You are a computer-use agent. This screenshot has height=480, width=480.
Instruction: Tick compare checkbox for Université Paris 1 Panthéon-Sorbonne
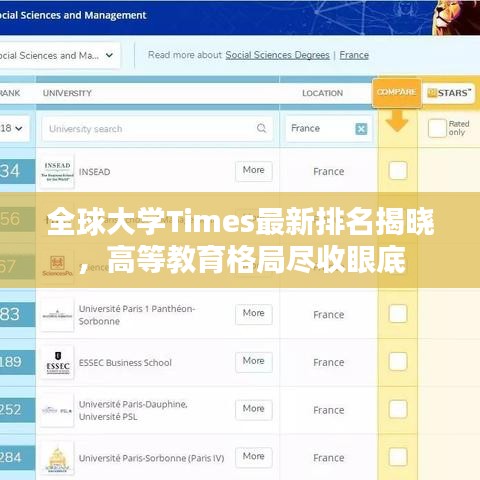pos(398,314)
